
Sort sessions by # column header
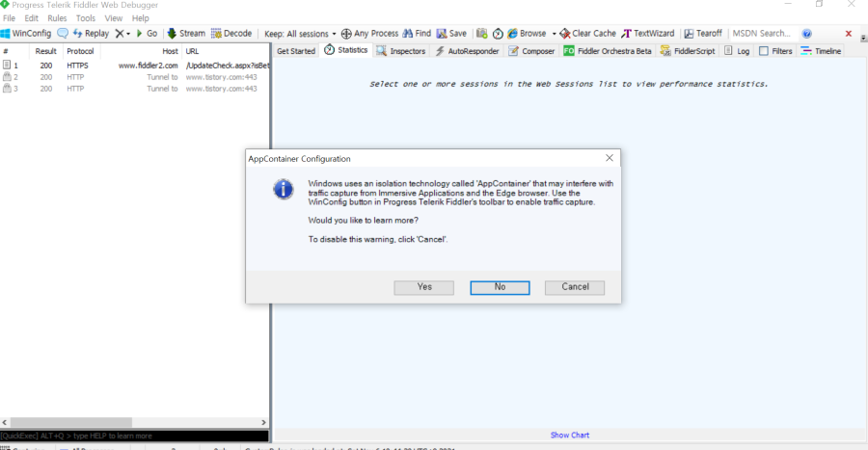pyautogui.click(x=14, y=51)
